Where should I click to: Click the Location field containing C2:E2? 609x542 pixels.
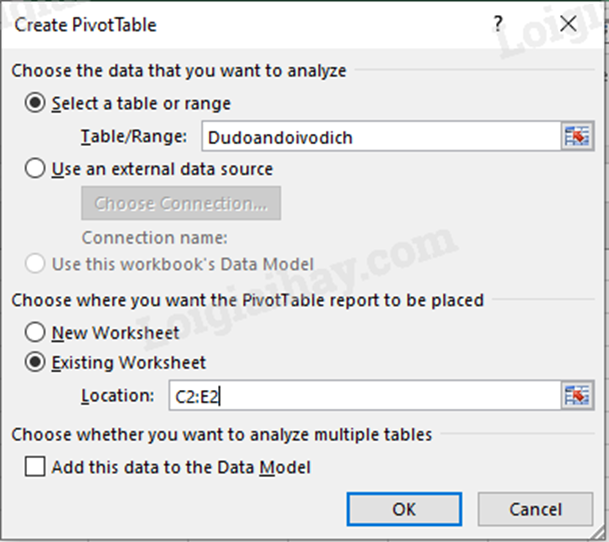point(365,396)
